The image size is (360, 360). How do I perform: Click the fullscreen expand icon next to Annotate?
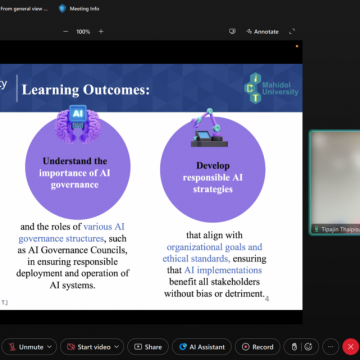[292, 32]
